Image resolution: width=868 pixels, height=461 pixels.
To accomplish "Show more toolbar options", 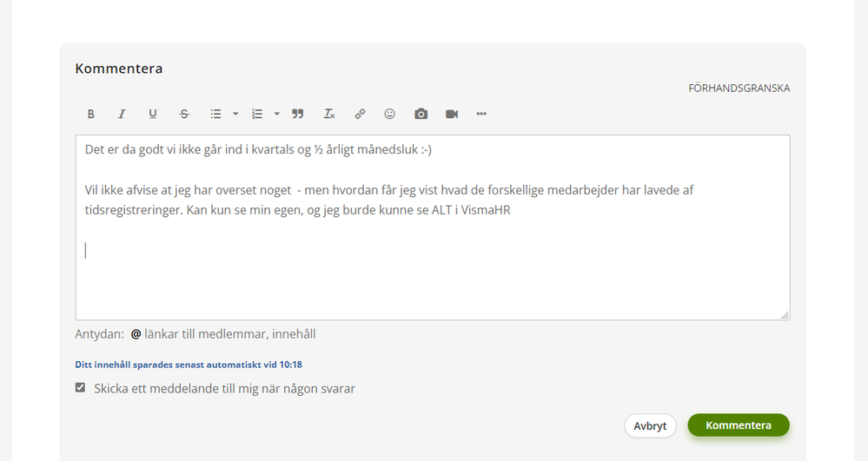I will [x=481, y=114].
